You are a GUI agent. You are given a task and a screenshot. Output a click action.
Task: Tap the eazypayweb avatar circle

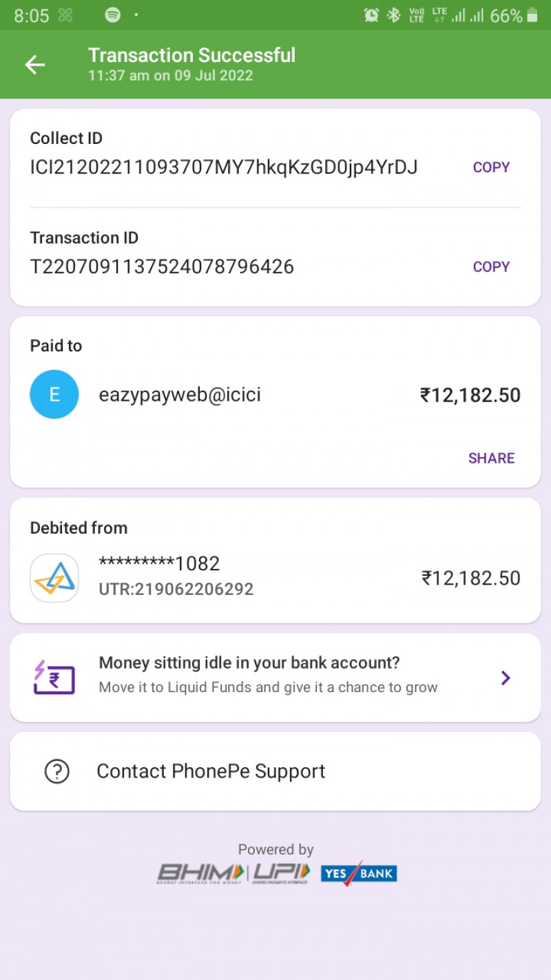pyautogui.click(x=54, y=395)
